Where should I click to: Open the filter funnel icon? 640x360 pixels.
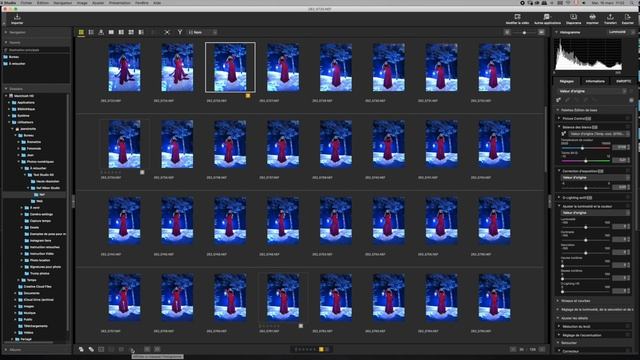coord(180,32)
